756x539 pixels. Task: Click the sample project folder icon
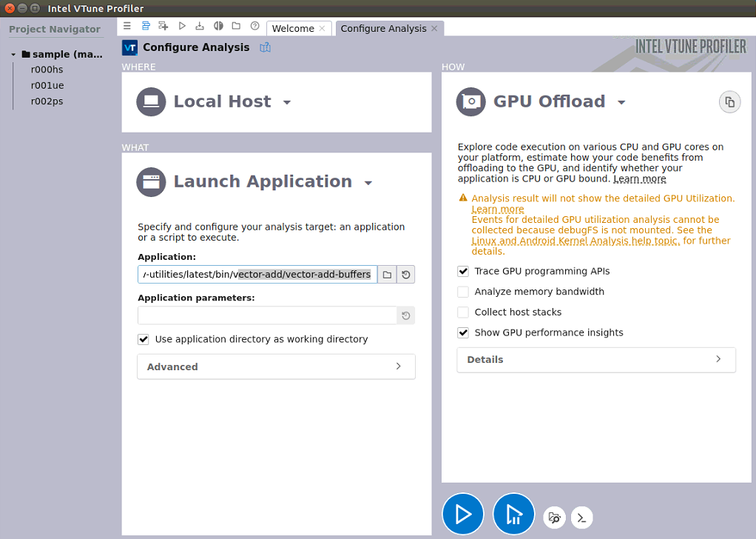pos(26,54)
